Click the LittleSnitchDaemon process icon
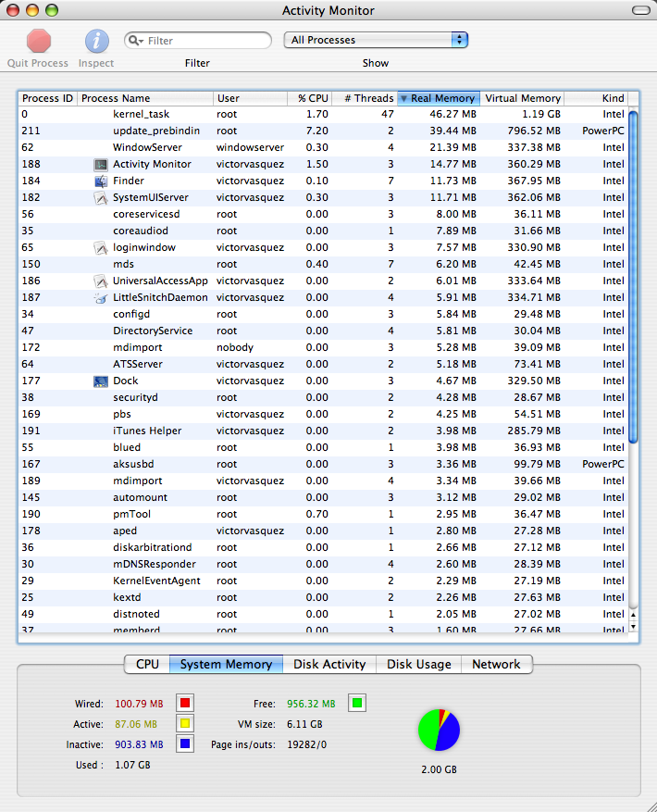Screen dimensions: 657x812 pyautogui.click(x=101, y=298)
